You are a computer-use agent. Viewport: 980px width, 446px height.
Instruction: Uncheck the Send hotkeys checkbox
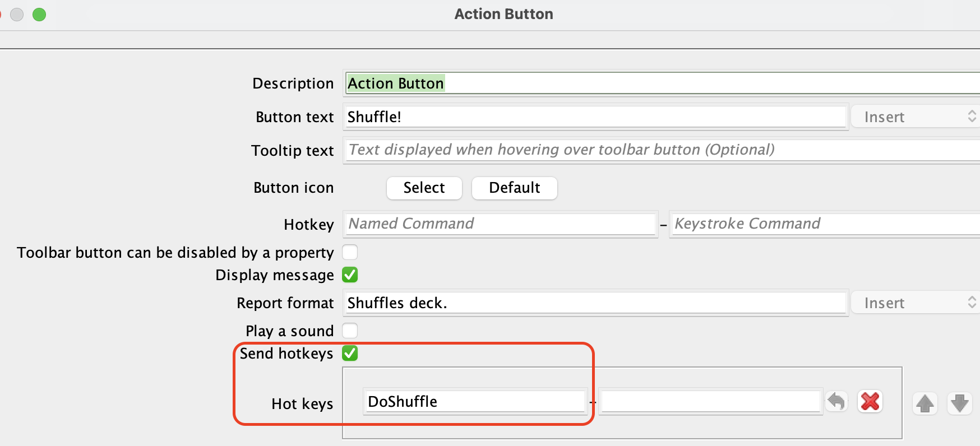(350, 354)
